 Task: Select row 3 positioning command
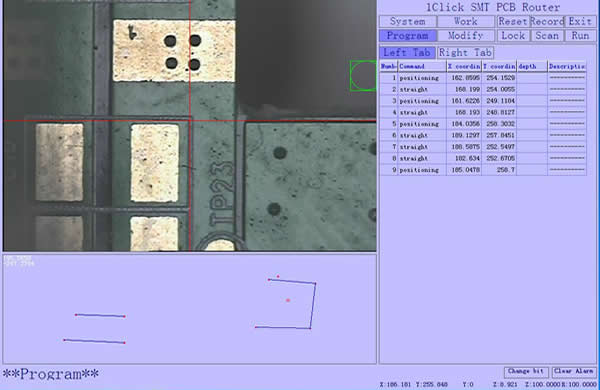tap(483, 101)
